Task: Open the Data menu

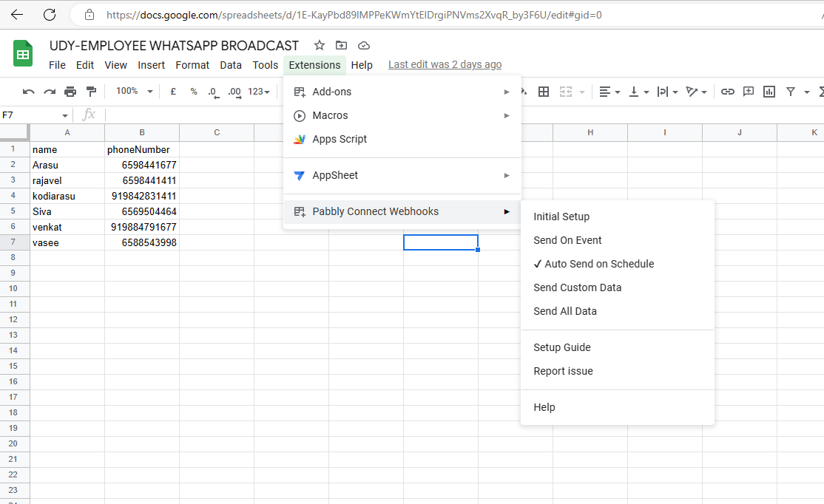Action: click(x=231, y=65)
